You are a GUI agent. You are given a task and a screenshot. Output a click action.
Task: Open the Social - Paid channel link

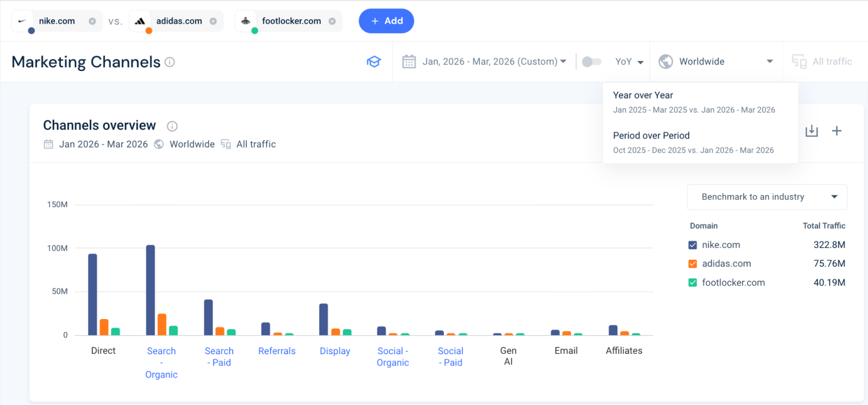(451, 357)
